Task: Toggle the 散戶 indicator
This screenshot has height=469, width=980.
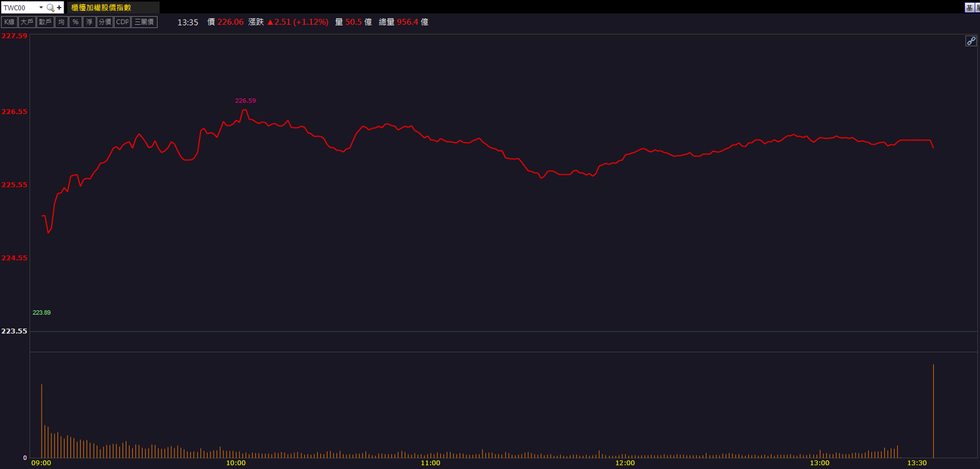Action: [x=45, y=22]
